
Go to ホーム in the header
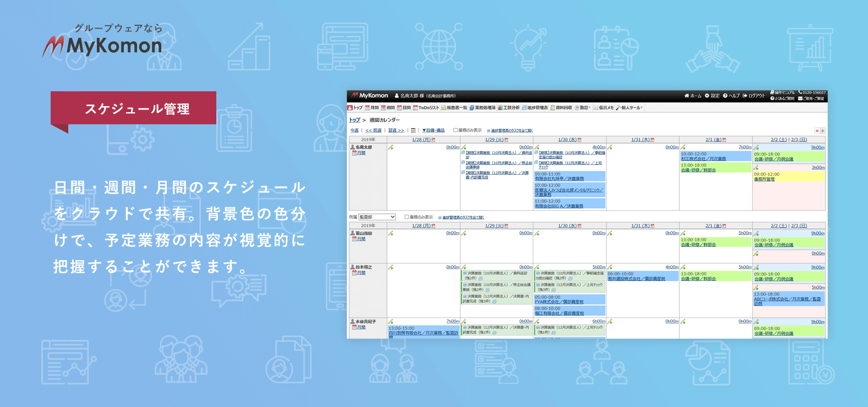click(x=693, y=96)
